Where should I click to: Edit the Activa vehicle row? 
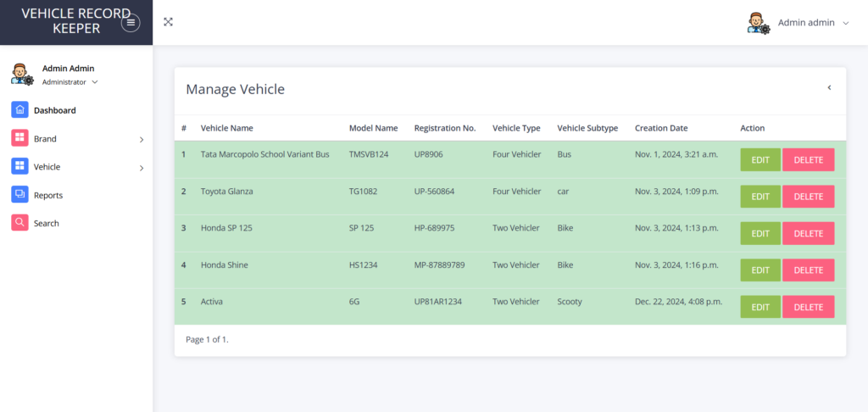pos(760,307)
